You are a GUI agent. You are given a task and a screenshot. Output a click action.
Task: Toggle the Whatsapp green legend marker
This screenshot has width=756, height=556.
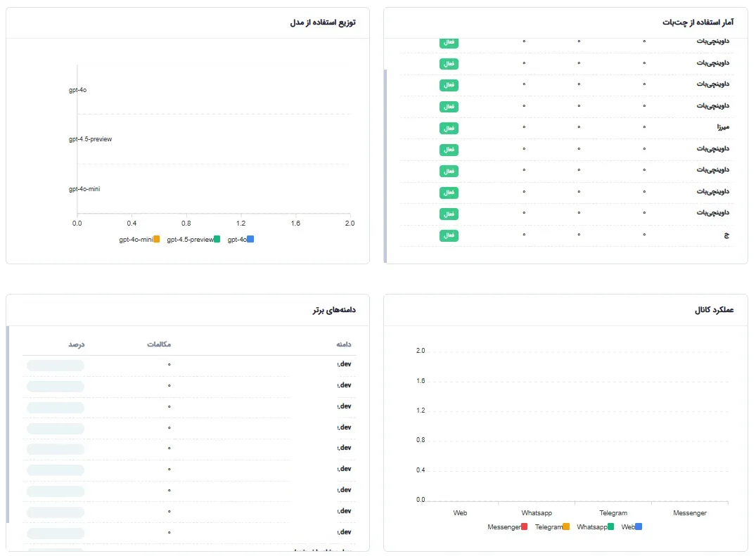click(x=610, y=526)
